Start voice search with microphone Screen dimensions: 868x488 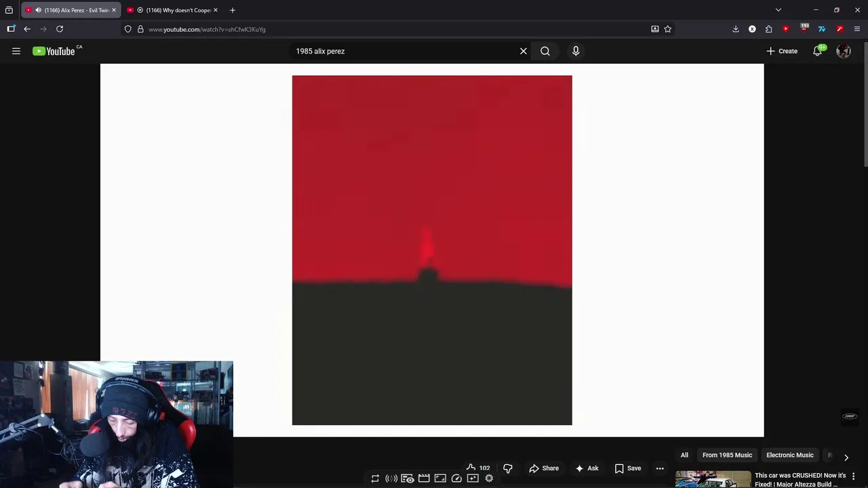pyautogui.click(x=576, y=51)
